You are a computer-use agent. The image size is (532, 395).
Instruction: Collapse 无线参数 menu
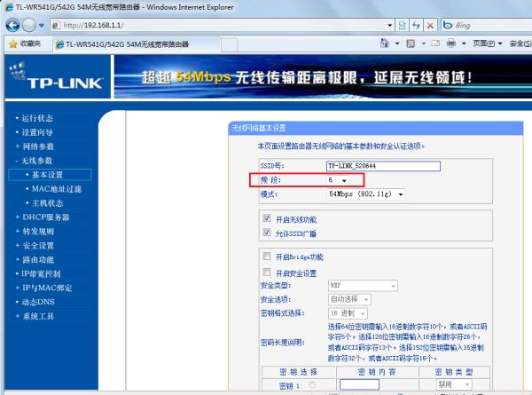coord(36,161)
